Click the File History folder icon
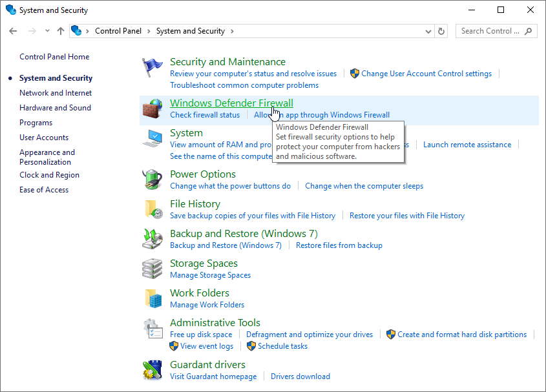546x392 pixels. point(153,209)
